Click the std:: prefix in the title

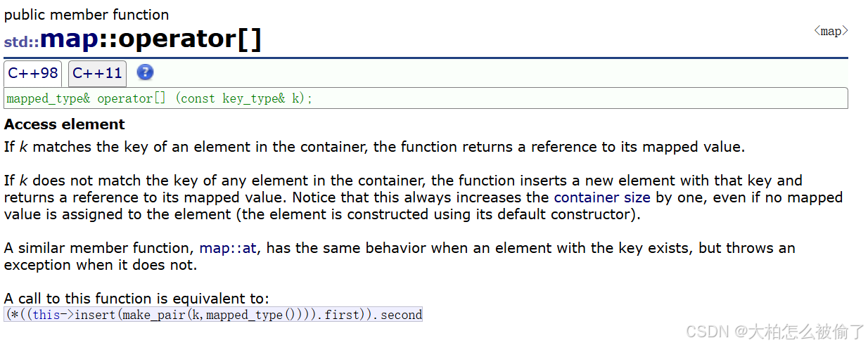pyautogui.click(x=22, y=42)
